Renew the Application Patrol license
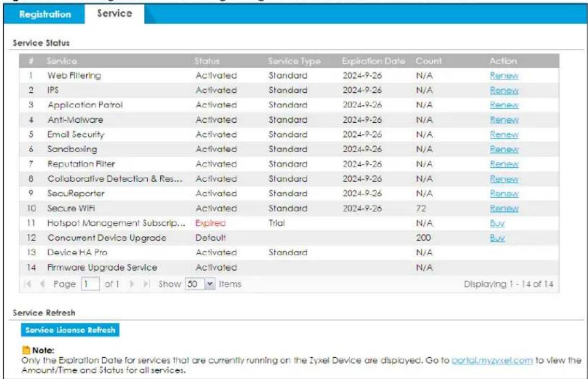 [x=504, y=105]
